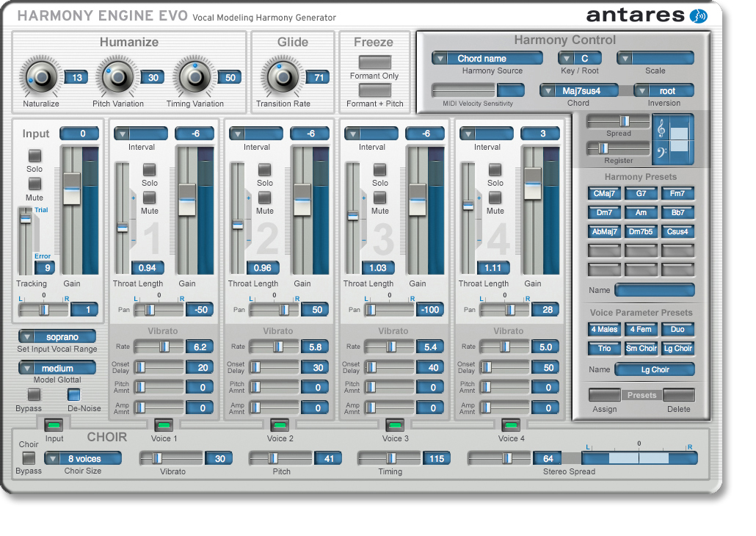The image size is (756, 536).
Task: Open the Interval dropdown for voice 3
Action: point(371,134)
